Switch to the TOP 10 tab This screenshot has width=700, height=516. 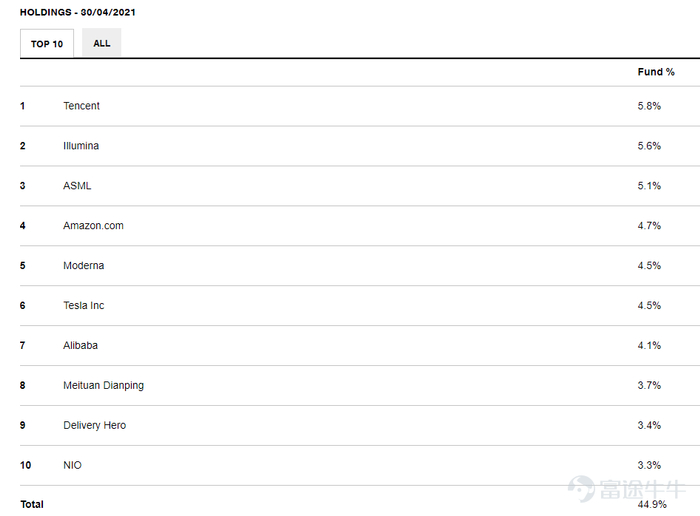[47, 44]
